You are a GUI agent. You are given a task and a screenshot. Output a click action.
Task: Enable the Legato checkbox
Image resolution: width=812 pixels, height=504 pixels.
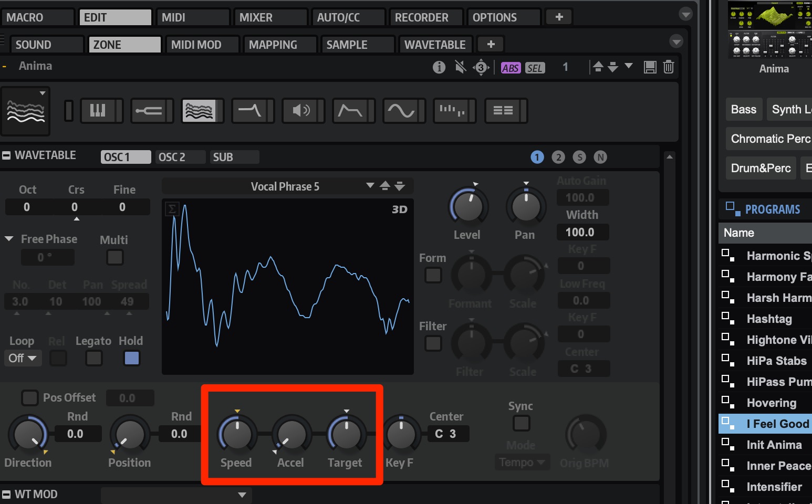pos(94,359)
